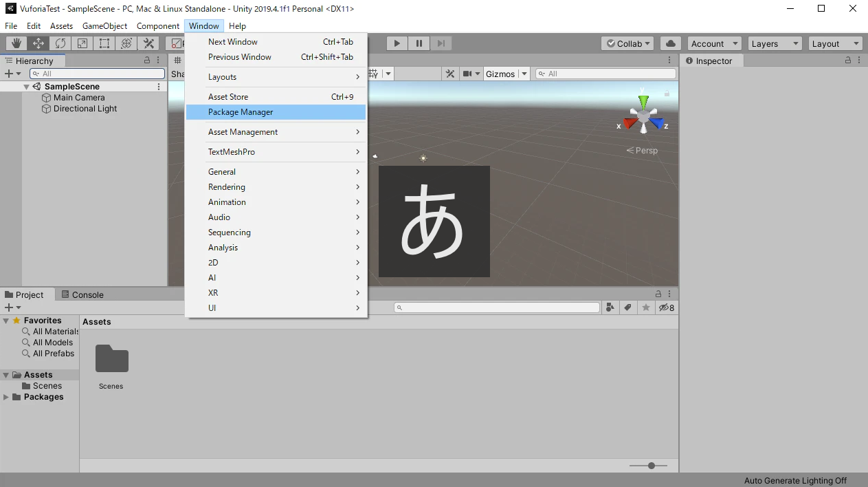The height and width of the screenshot is (487, 868).
Task: Open Package Manager from Window menu
Action: tap(241, 112)
